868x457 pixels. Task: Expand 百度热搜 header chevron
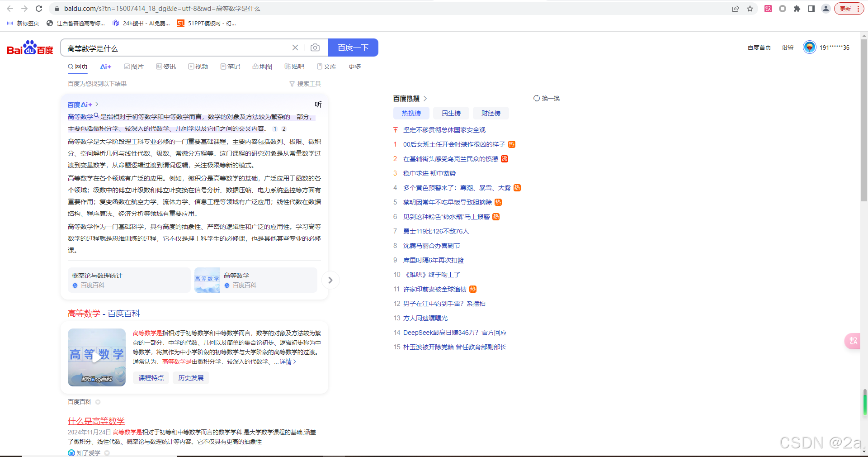[425, 98]
